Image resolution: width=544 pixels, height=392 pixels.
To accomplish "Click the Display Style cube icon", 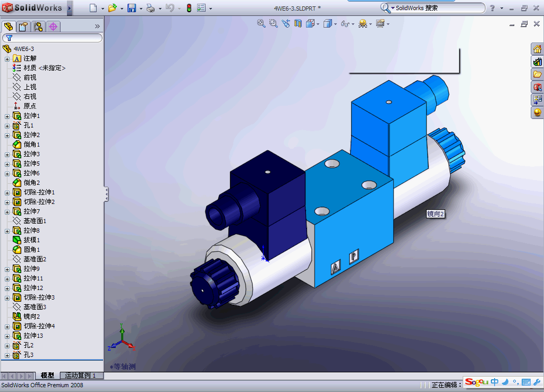I will point(327,23).
